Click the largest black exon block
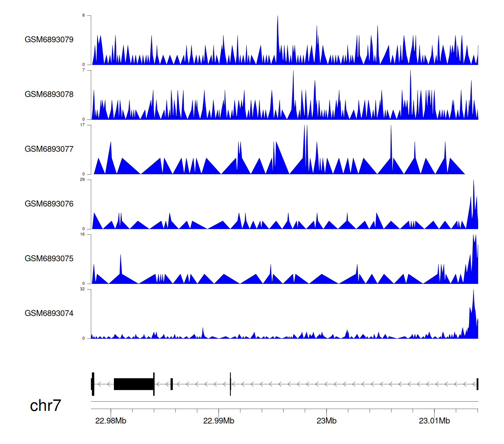 coord(134,384)
